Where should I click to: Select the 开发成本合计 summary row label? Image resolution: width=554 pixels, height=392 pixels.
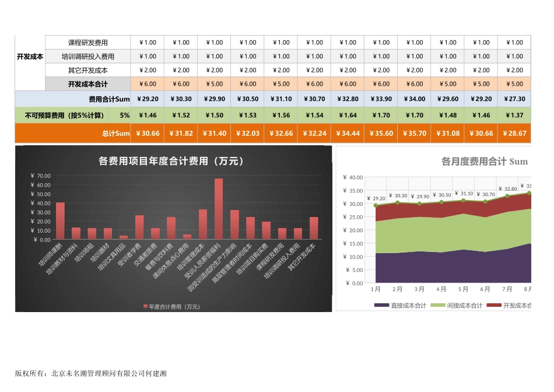[87, 84]
